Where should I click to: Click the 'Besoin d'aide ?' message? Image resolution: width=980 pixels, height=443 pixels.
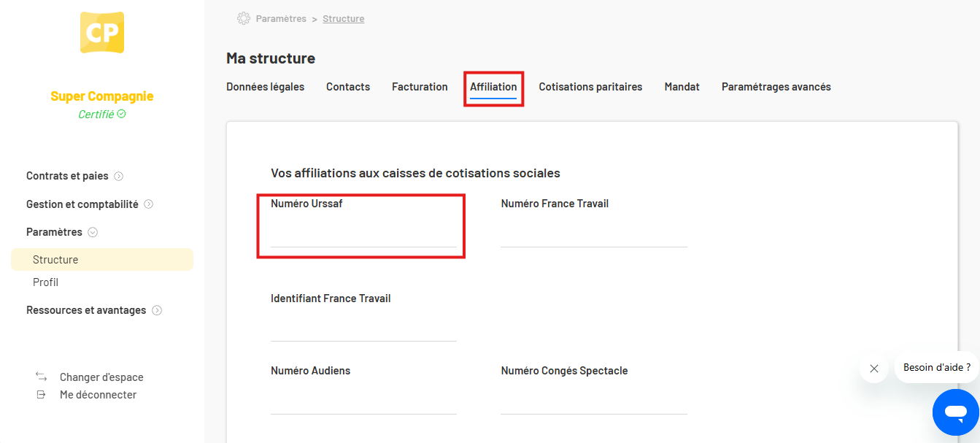click(937, 367)
